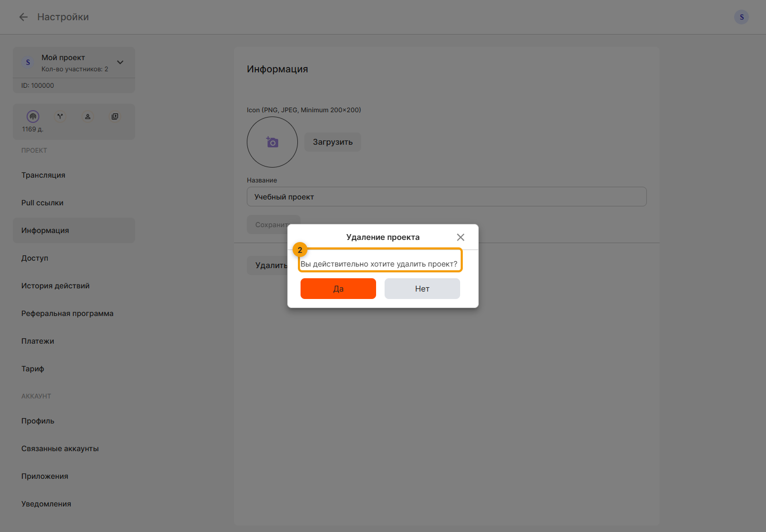Open Реферальная программа section

point(74,313)
